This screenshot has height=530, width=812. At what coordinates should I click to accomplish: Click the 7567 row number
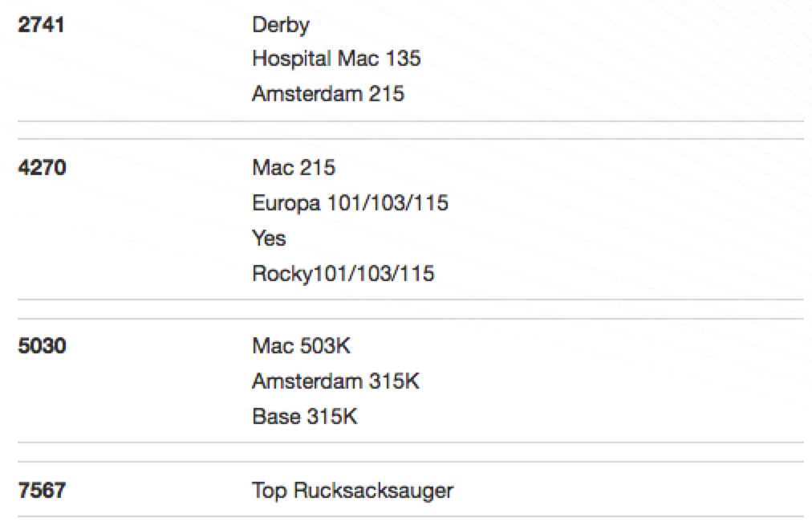coord(42,491)
